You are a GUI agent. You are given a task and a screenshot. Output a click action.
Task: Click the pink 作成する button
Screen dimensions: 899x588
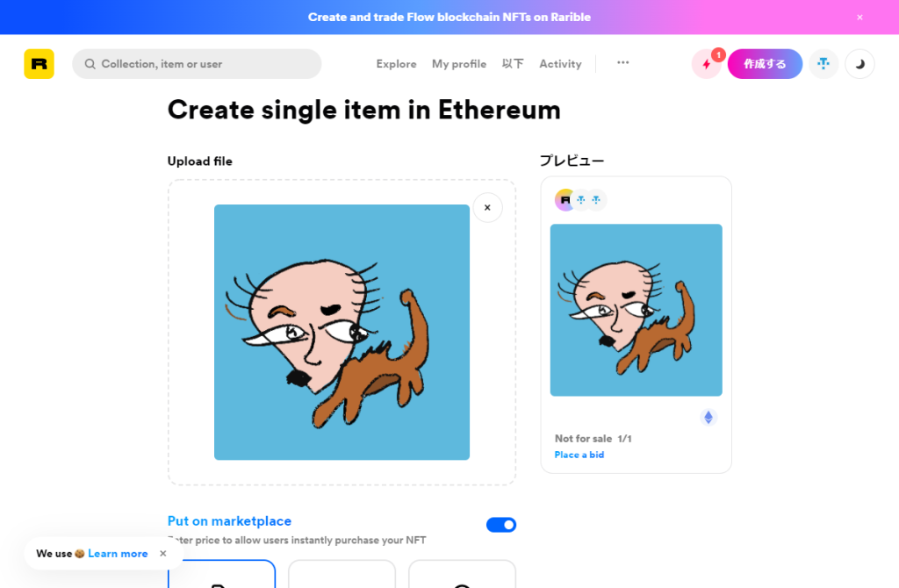[x=765, y=64]
